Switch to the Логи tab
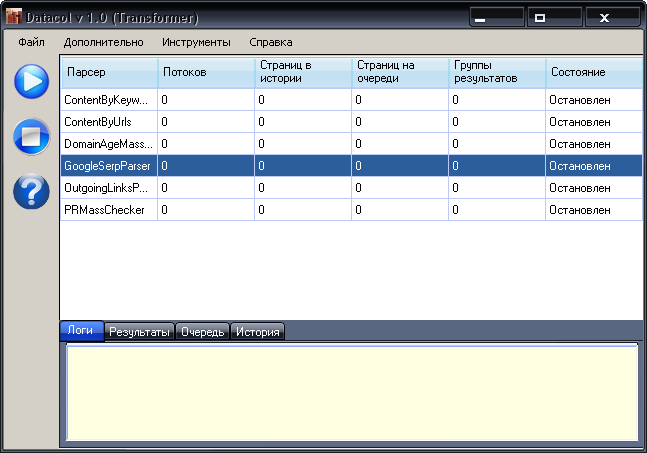This screenshot has width=647, height=453. click(82, 332)
